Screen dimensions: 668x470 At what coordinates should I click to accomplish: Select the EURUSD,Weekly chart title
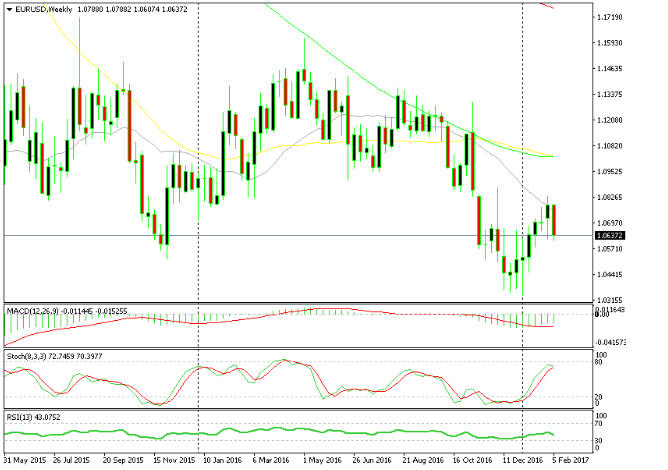[44, 9]
